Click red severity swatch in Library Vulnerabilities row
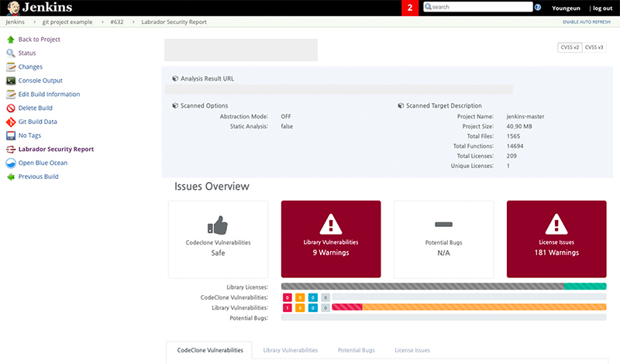 [x=288, y=308]
